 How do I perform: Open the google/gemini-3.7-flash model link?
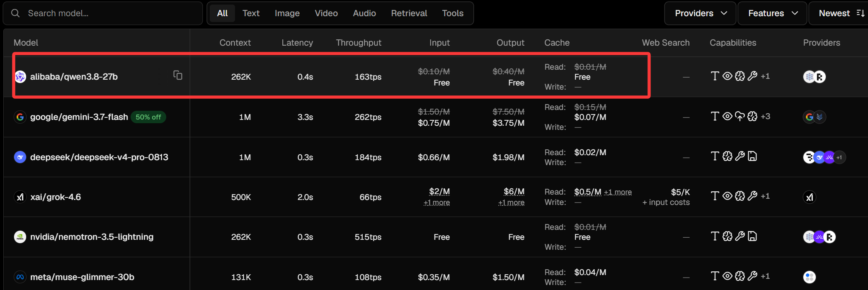coord(79,117)
